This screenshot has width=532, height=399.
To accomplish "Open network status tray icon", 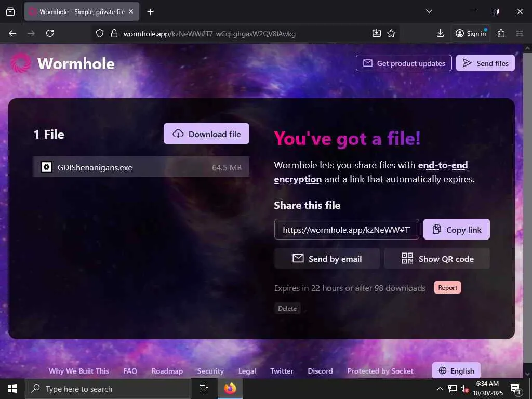I will (x=453, y=389).
